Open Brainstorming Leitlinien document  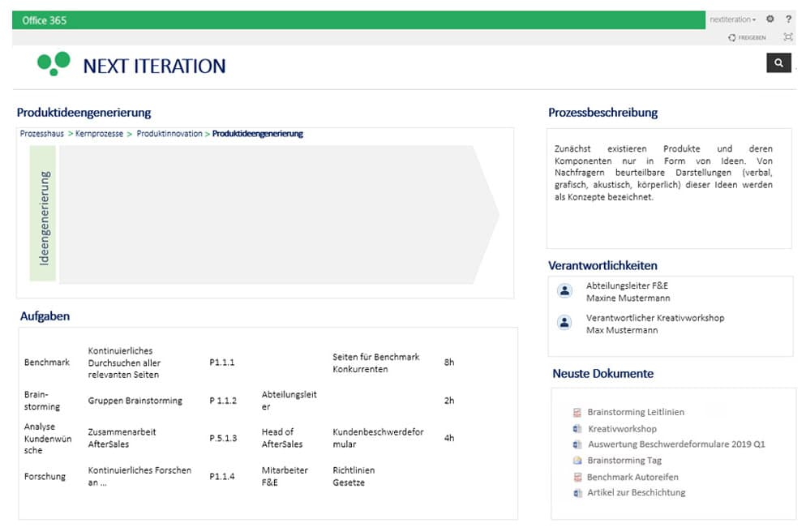pyautogui.click(x=636, y=412)
